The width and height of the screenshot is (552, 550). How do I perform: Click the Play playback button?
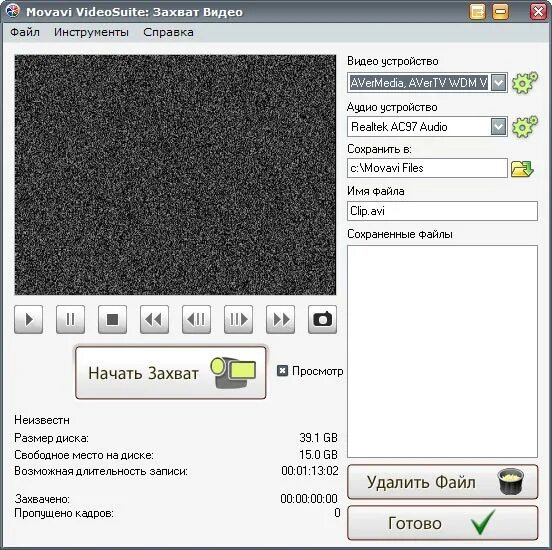29,319
